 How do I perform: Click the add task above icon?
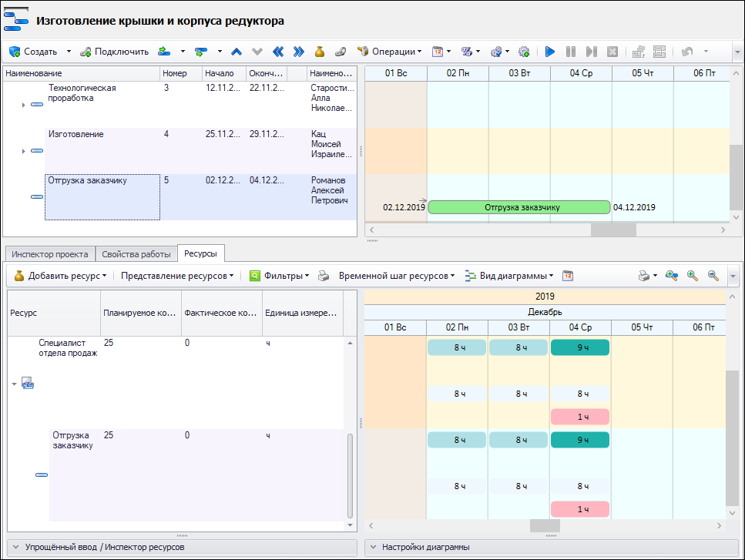point(164,52)
